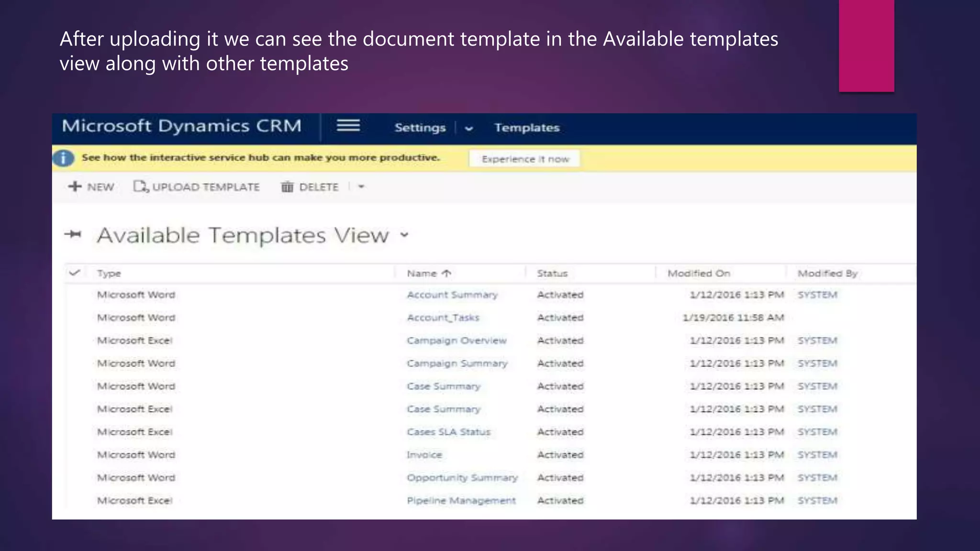Click the NEW command button
The image size is (980, 551).
[x=91, y=187]
